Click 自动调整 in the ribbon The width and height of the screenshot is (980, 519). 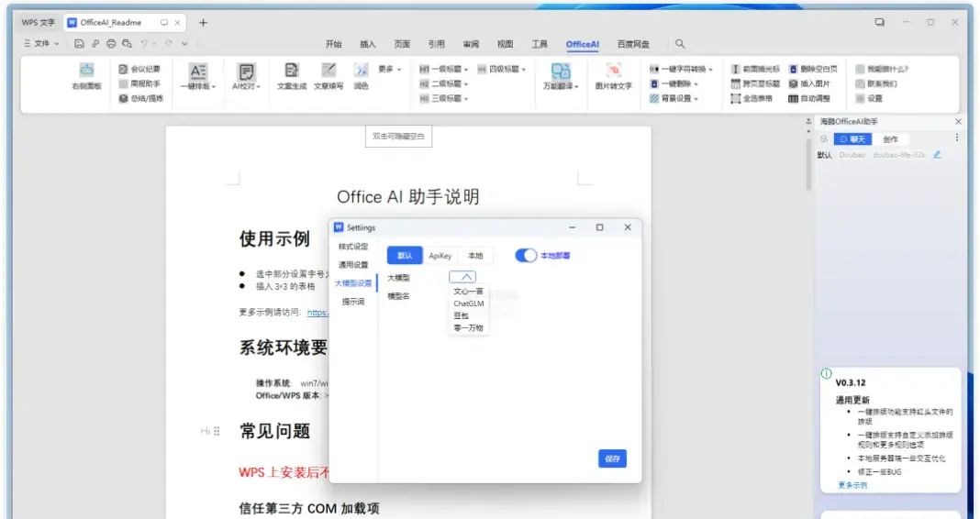[x=808, y=98]
